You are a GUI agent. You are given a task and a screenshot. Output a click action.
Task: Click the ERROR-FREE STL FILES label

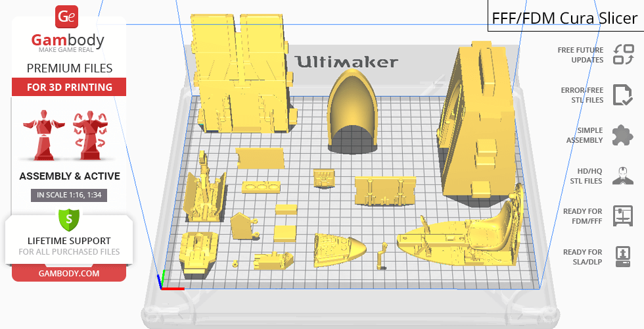582,95
